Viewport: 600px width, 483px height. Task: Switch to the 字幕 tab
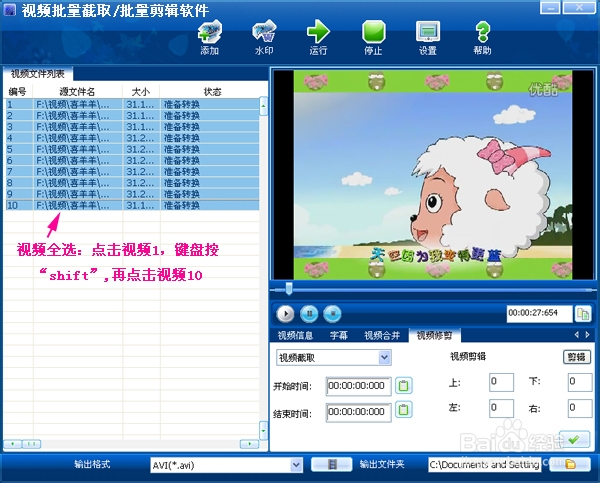(x=339, y=336)
